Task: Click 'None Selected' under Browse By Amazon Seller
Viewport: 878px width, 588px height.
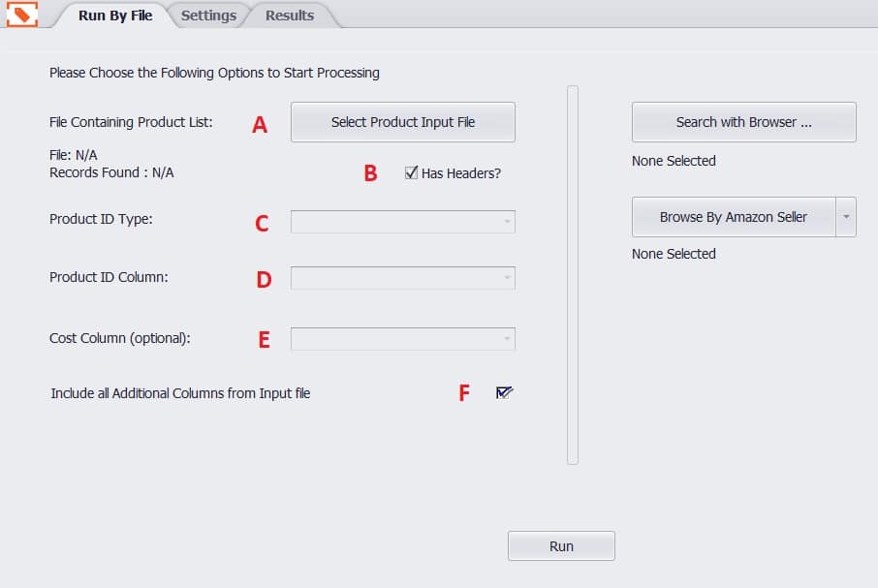Action: coord(674,254)
